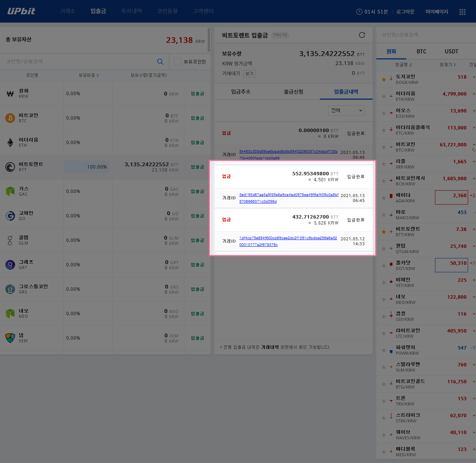Viewport: 476px width, 463px height.
Task: Click the Bitcoin coin icon
Action: (x=10, y=118)
